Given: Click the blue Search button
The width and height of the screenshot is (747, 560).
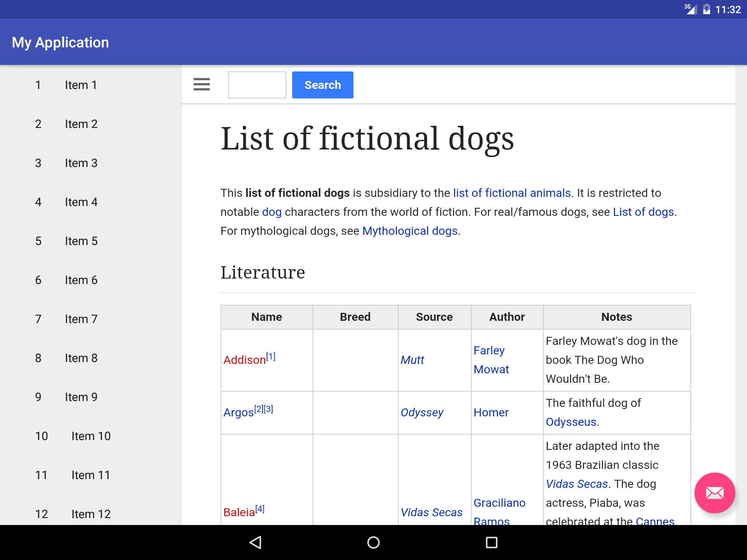Looking at the screenshot, I should click(x=322, y=85).
